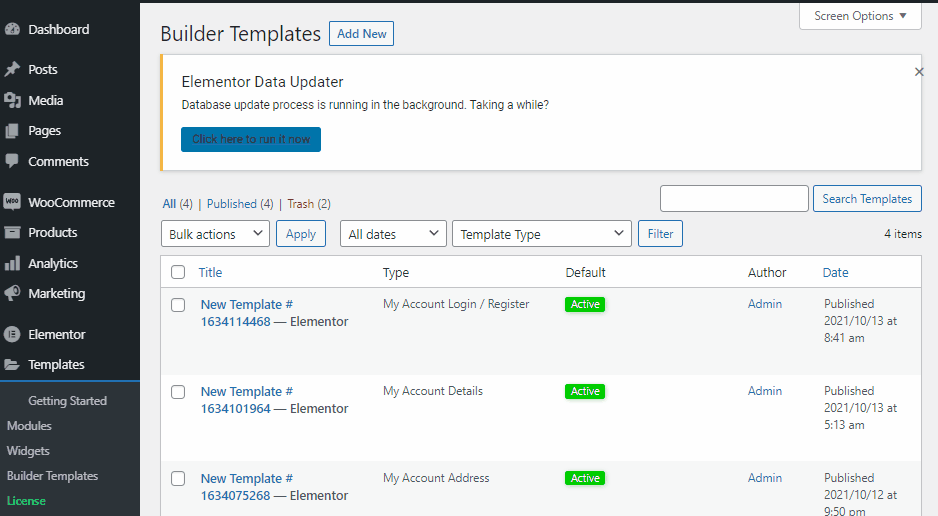Click the Dashboard gauge icon
This screenshot has height=516, width=938.
tap(12, 29)
